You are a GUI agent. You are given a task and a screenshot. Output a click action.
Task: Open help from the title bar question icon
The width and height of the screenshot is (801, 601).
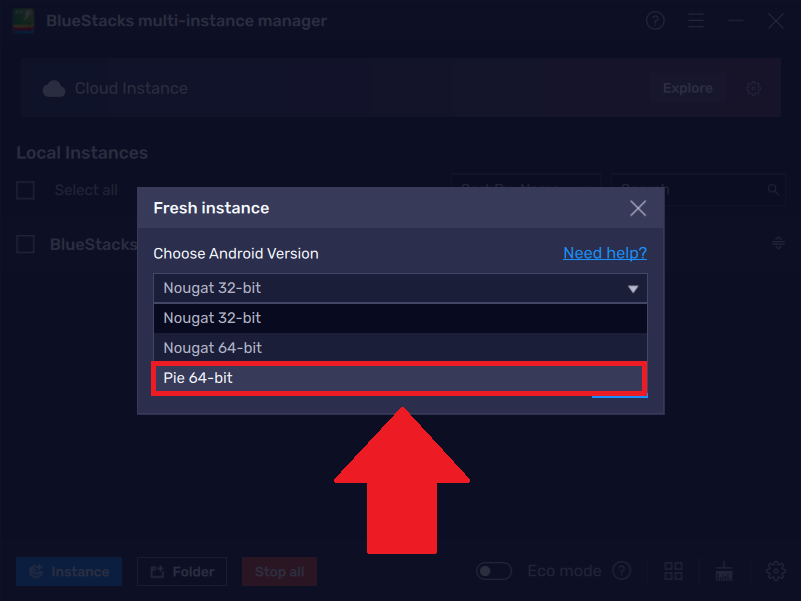click(655, 21)
